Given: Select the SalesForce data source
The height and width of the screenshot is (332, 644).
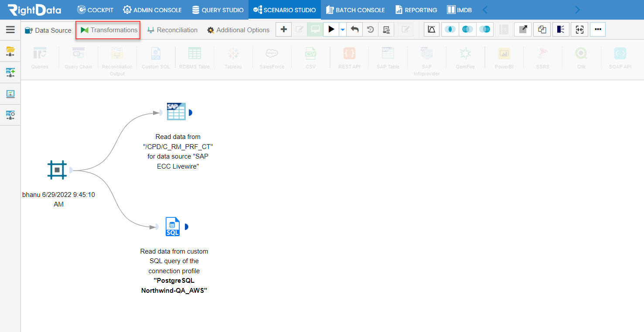Looking at the screenshot, I should click(x=272, y=58).
